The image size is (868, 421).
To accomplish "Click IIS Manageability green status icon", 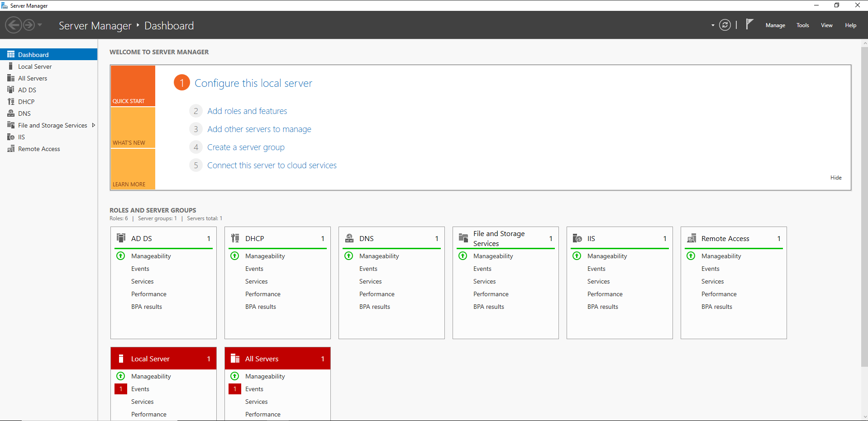I will (x=577, y=256).
